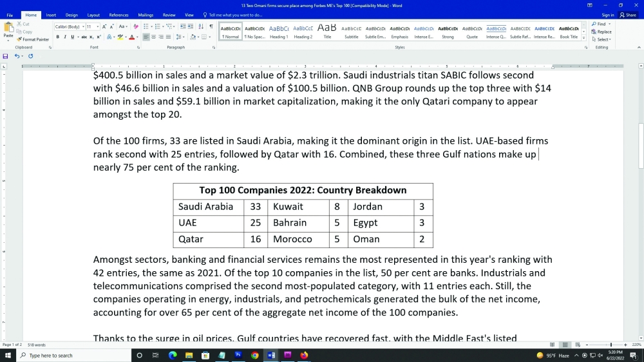This screenshot has width=644, height=362.
Task: Collapse the ribbon with the chevron
Action: (639, 48)
